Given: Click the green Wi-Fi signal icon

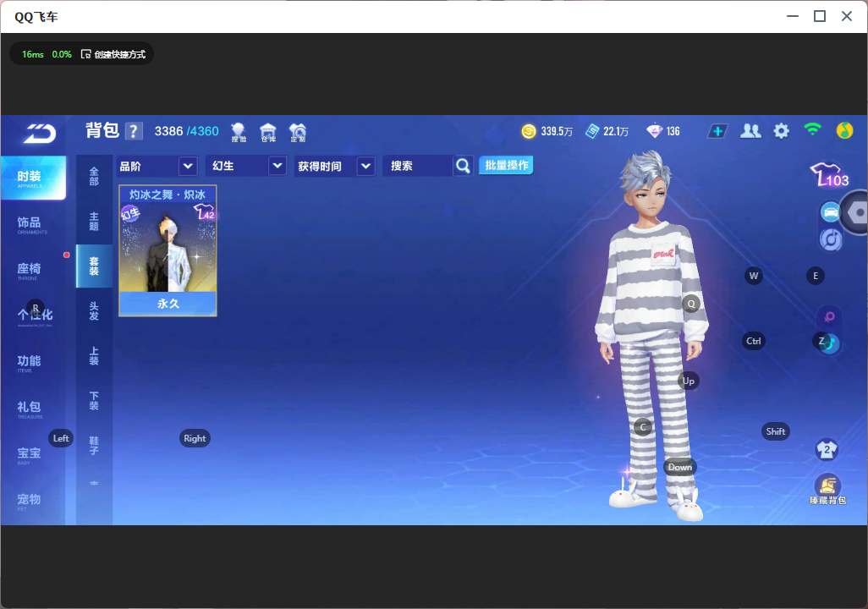Looking at the screenshot, I should click(812, 129).
